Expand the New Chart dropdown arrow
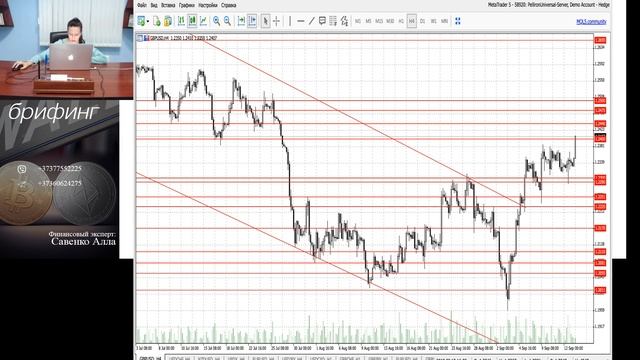Viewport: 640px width, 360px height. (148, 21)
